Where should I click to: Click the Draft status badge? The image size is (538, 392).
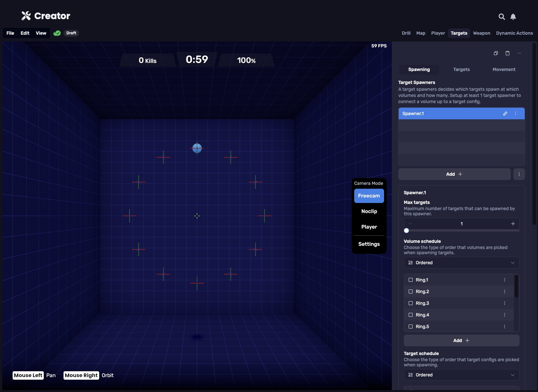pyautogui.click(x=71, y=33)
